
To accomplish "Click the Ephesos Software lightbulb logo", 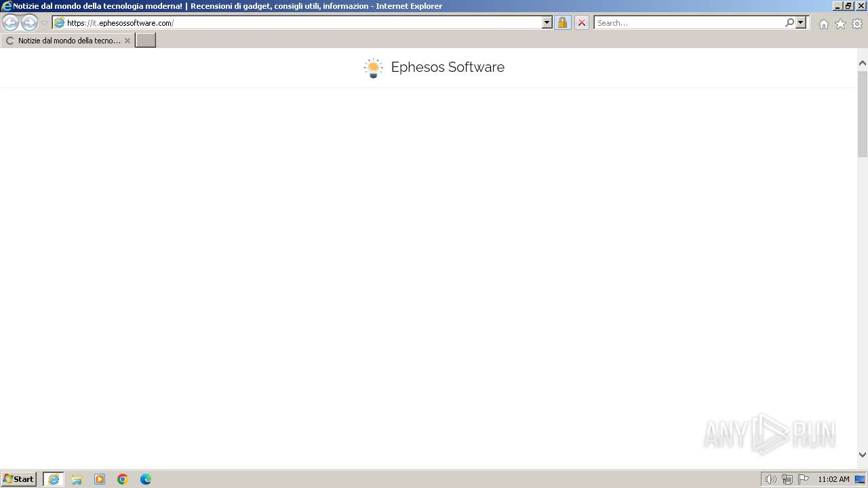I will coord(373,67).
